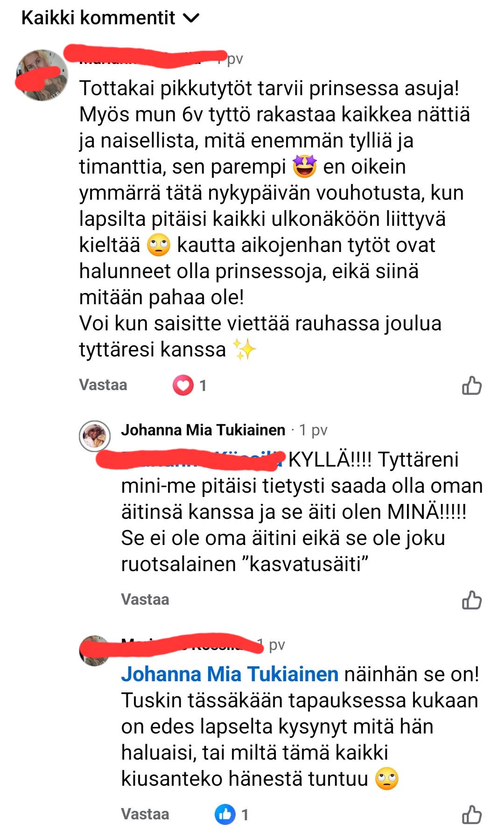Click the blue Johanna Mia Tukiainen mention

[x=230, y=674]
